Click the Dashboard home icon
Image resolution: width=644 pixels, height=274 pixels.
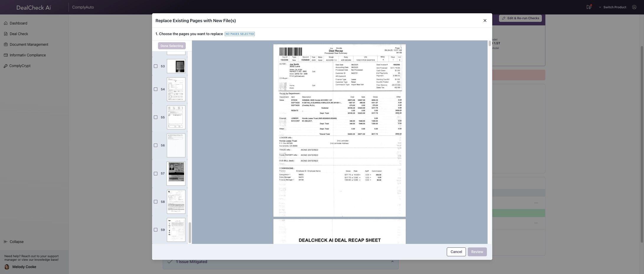click(6, 23)
